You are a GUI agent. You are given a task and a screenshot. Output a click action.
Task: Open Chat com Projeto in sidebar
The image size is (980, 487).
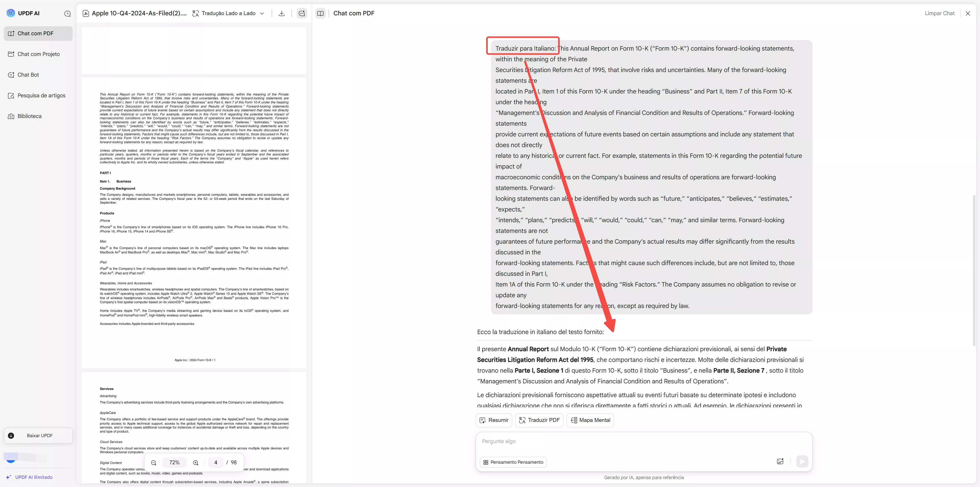click(x=38, y=54)
